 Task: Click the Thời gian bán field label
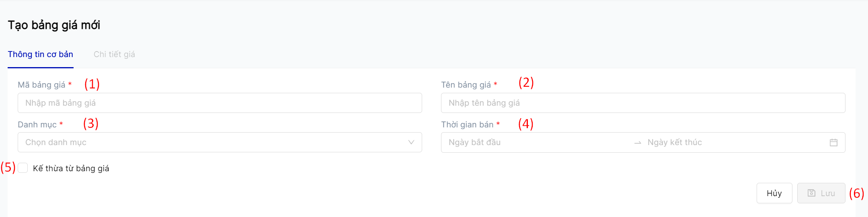coord(467,125)
